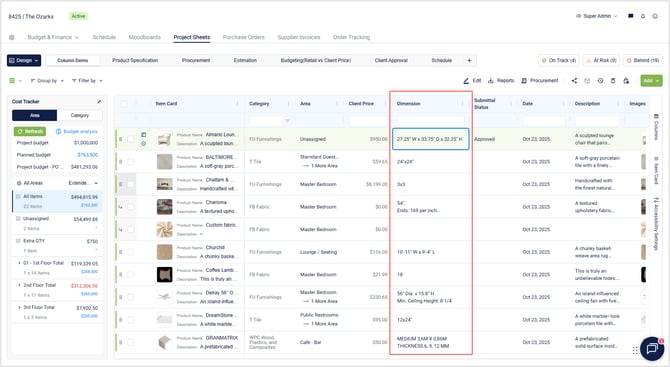Click the Reports download icon
Viewport: 670px width, 367px height.
pyautogui.click(x=491, y=80)
